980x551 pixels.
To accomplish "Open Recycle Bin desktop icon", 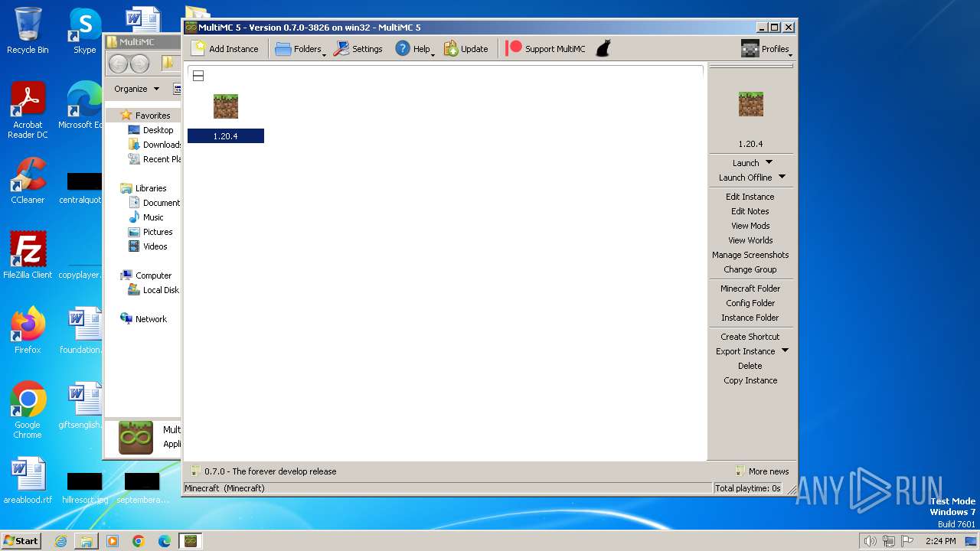I will [28, 31].
